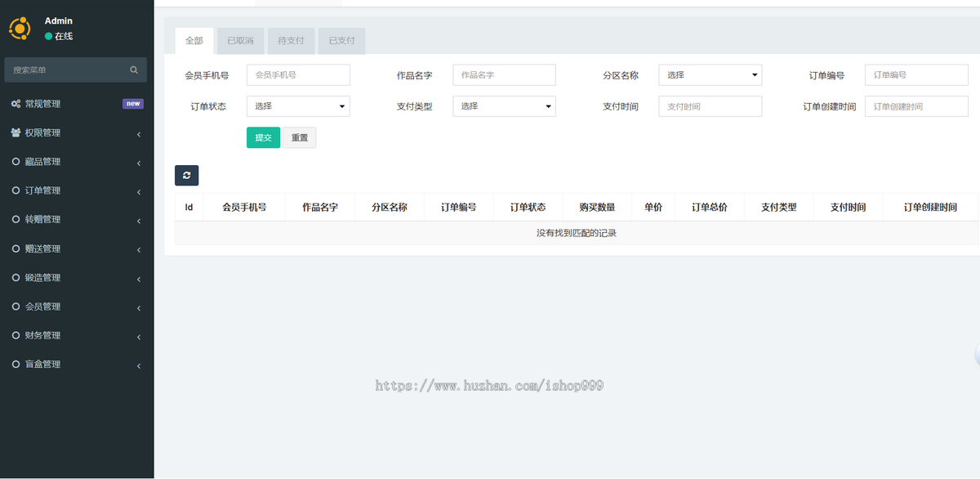Open the 分区名称 select dropdown
The image size is (980, 479).
710,75
